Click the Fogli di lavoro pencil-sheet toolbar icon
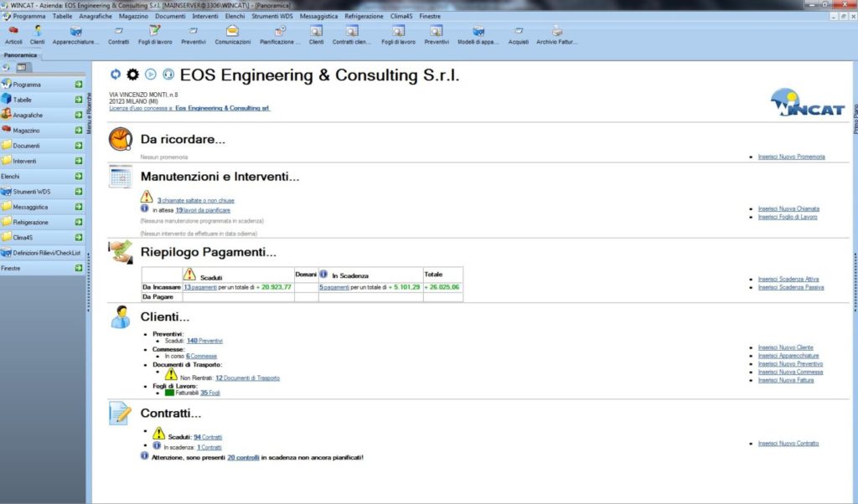This screenshot has width=858, height=504. coord(155,35)
